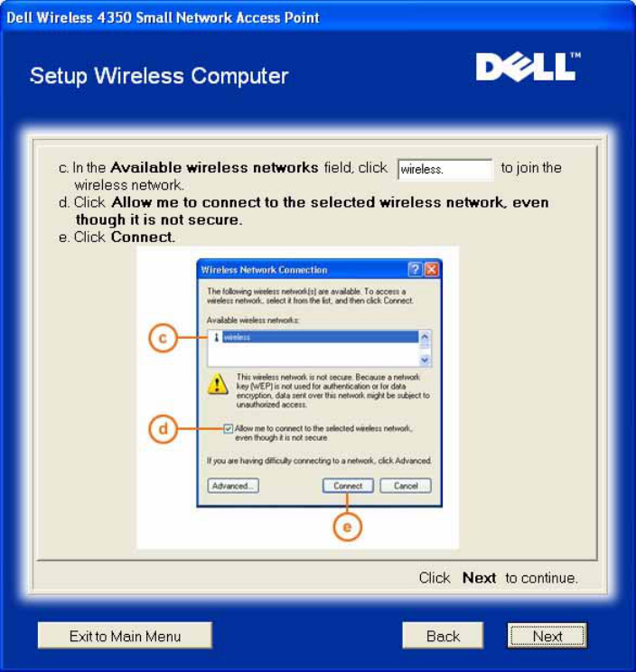Click the Advanced... button

pos(233,486)
